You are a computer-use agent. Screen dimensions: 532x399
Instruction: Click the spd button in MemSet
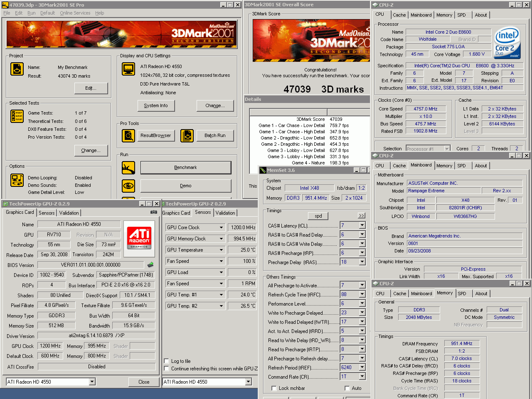tap(318, 216)
